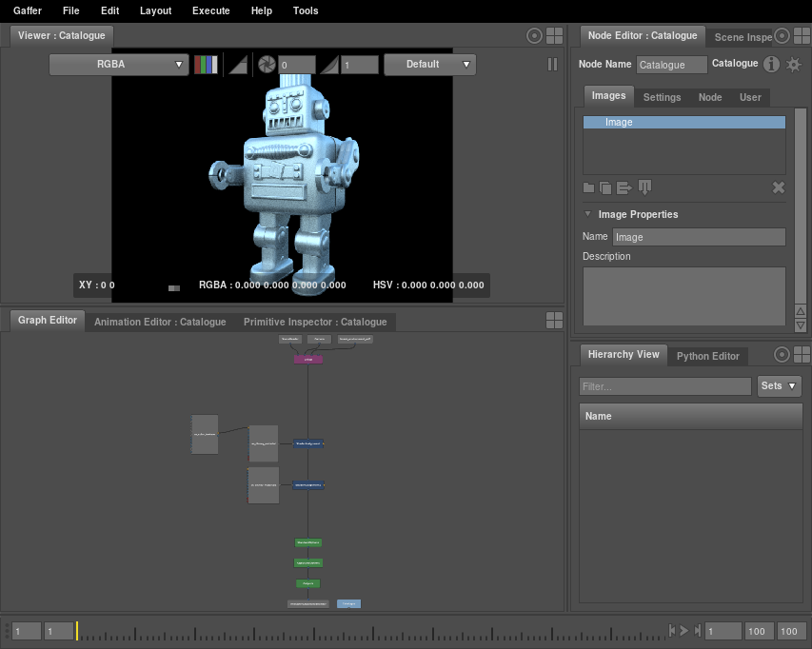
Task: Click the exposure aperture icon in Viewer
Action: [x=267, y=65]
